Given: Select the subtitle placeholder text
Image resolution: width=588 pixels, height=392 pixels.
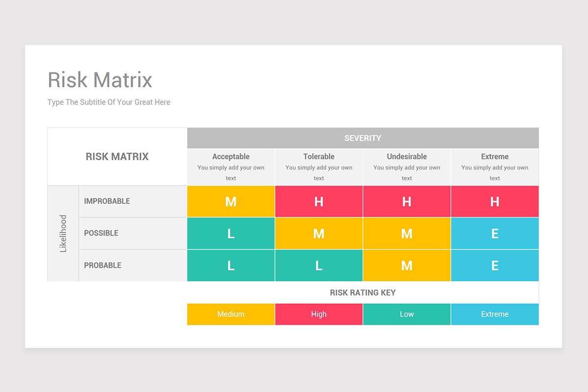Looking at the screenshot, I should click(108, 102).
